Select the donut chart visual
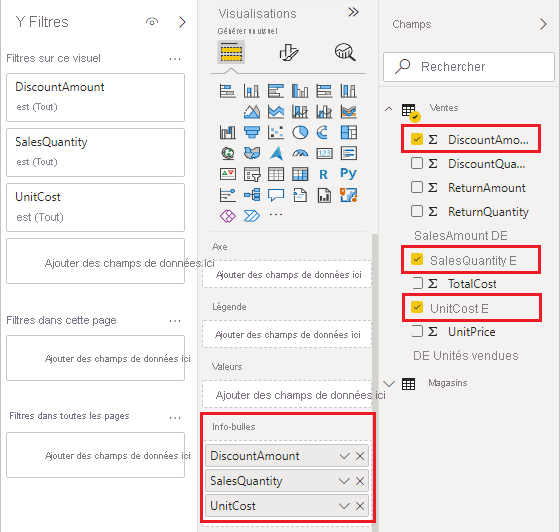This screenshot has width=560, height=532. click(x=323, y=132)
